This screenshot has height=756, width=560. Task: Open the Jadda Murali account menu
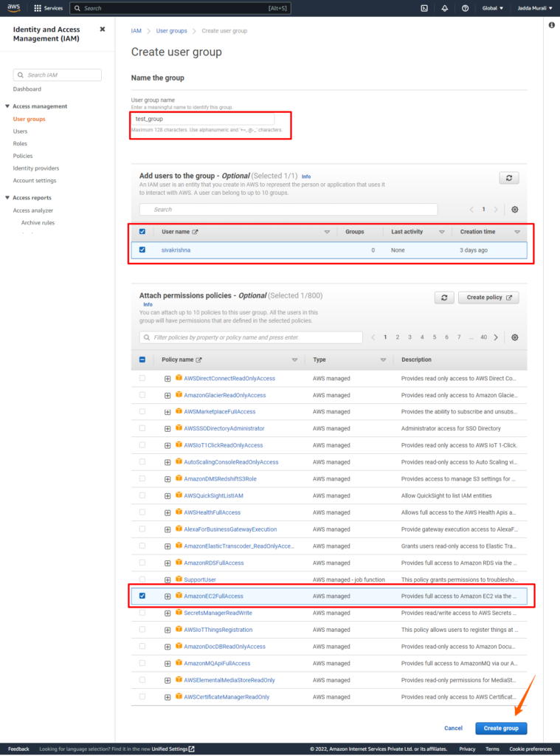[535, 8]
